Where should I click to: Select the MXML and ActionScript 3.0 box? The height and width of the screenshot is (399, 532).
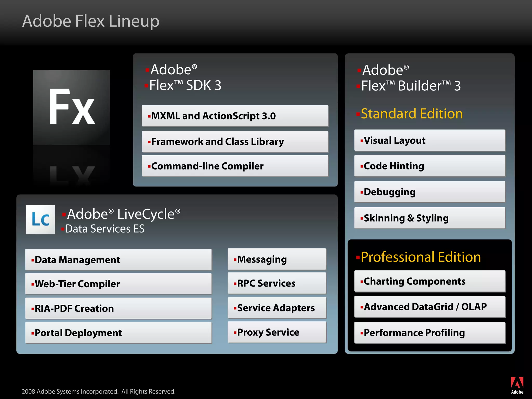(x=235, y=116)
